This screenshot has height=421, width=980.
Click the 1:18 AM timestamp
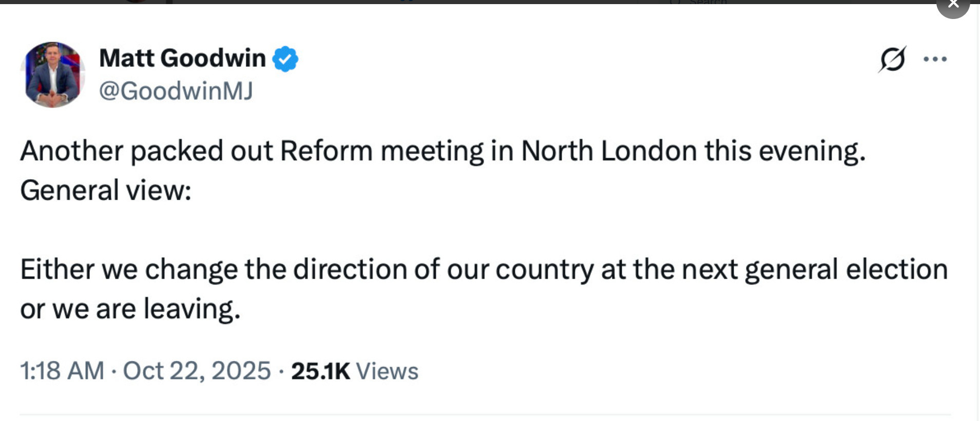coord(62,371)
